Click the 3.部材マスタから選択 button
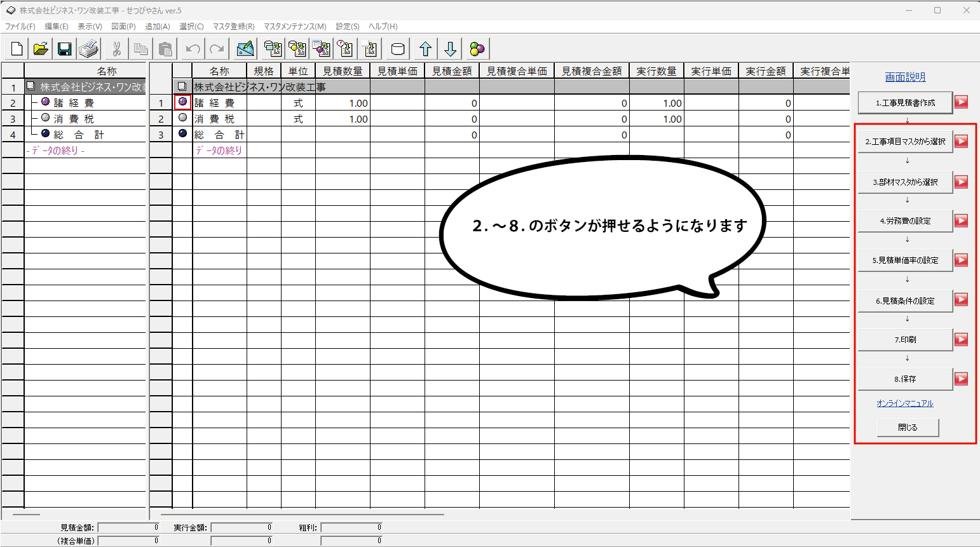 click(905, 182)
